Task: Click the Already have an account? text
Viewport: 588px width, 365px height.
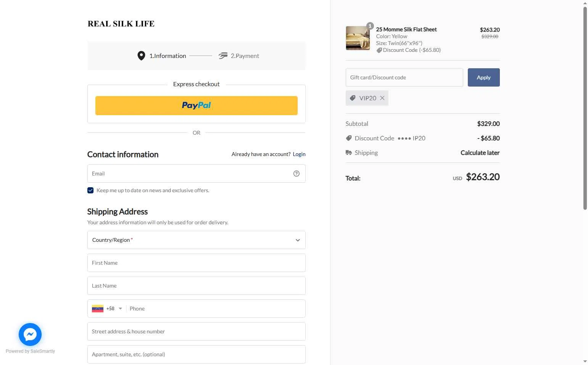Action: coord(261,154)
